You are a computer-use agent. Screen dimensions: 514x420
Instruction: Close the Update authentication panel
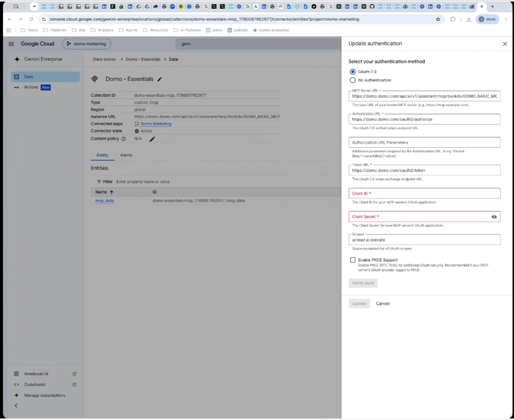(x=505, y=44)
